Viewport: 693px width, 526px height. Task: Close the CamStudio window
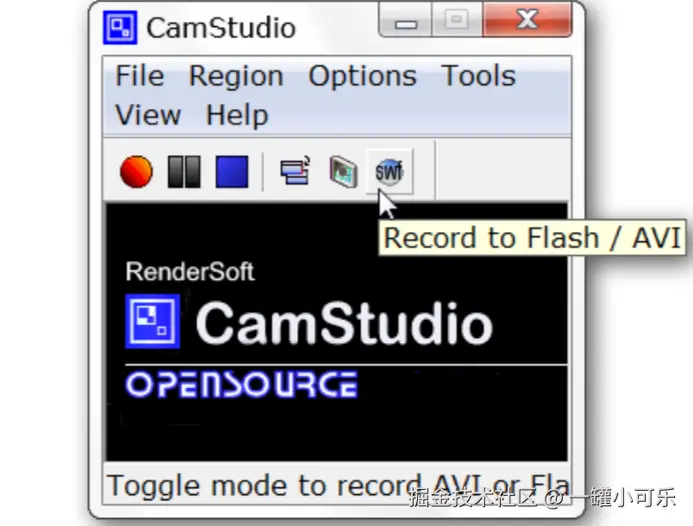click(527, 20)
